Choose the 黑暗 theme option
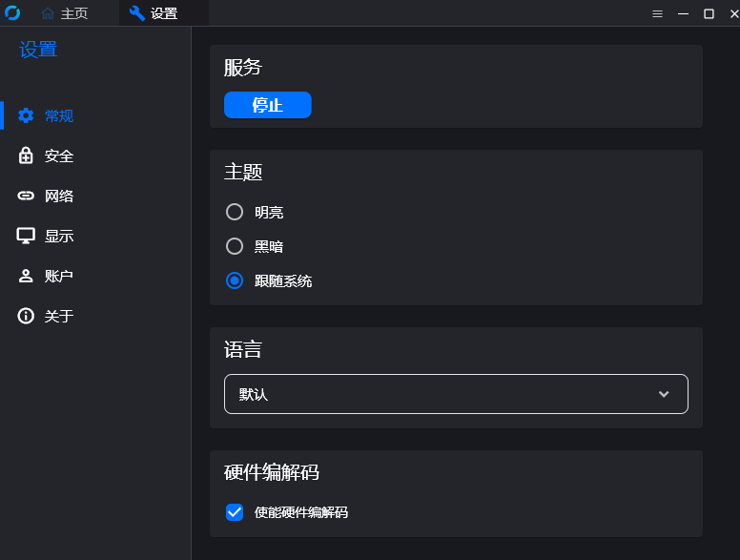 (235, 246)
